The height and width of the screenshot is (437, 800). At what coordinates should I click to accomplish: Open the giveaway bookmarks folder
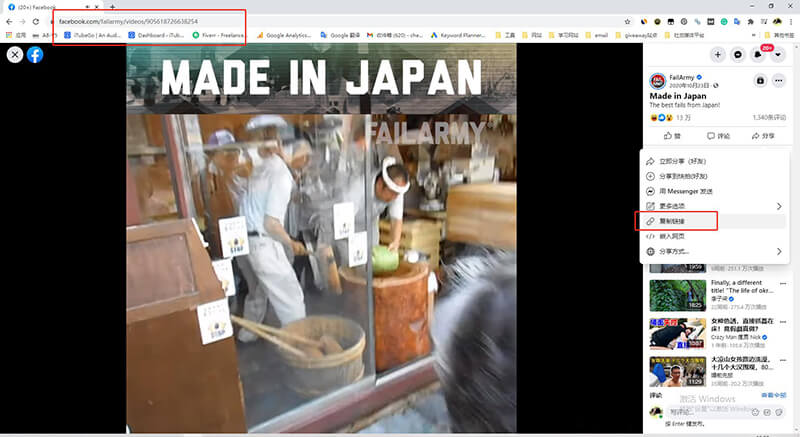635,35
